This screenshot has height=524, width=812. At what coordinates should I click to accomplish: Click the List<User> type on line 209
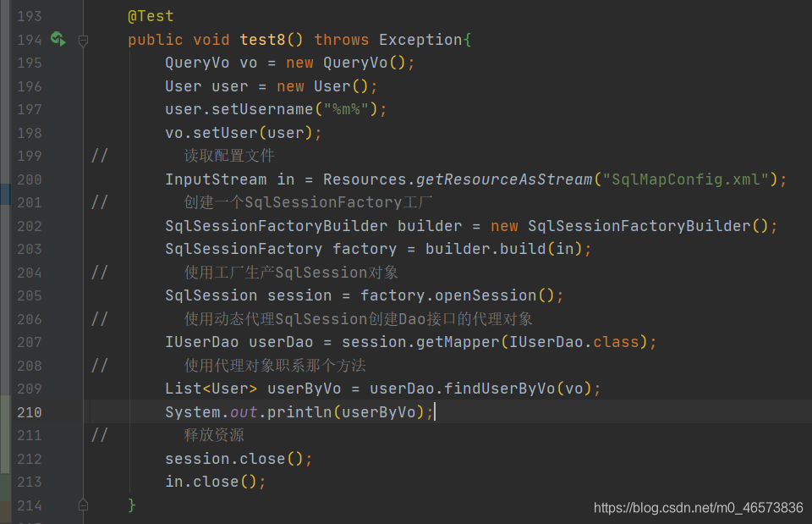211,389
